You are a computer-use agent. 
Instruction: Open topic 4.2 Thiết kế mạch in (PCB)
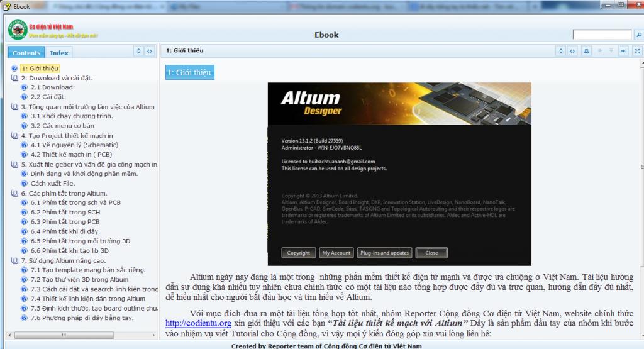click(71, 155)
